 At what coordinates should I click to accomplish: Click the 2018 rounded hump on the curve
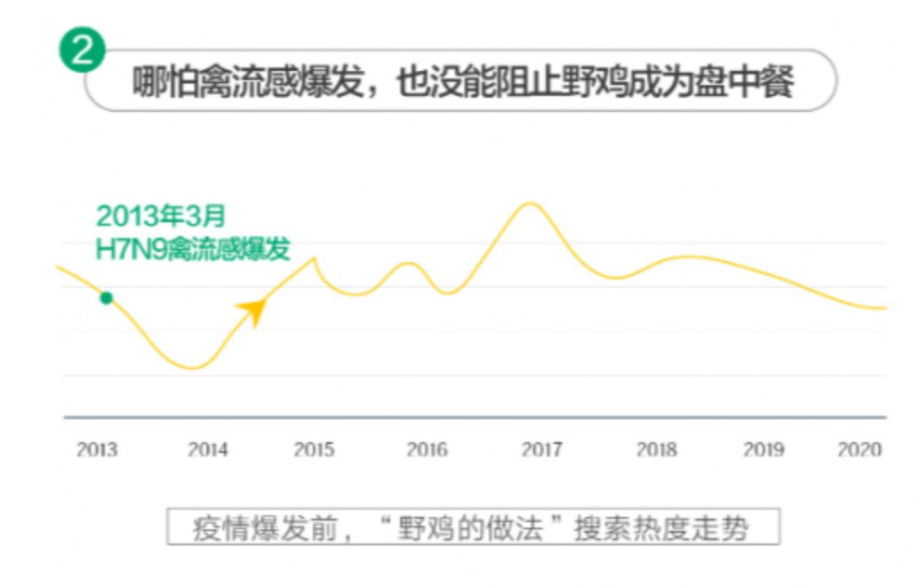point(689,258)
